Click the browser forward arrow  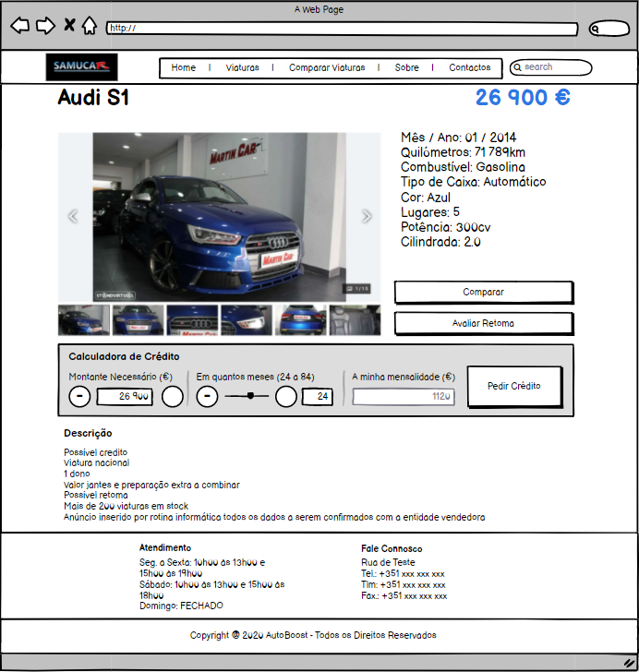coord(44,26)
